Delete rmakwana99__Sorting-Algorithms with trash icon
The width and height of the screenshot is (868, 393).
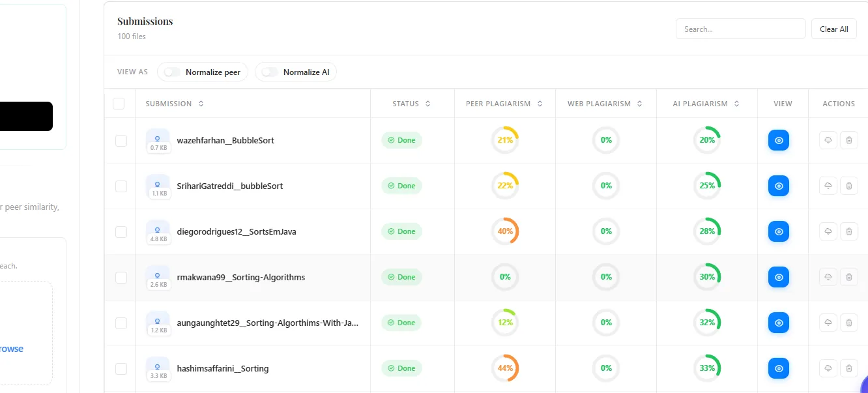click(848, 277)
